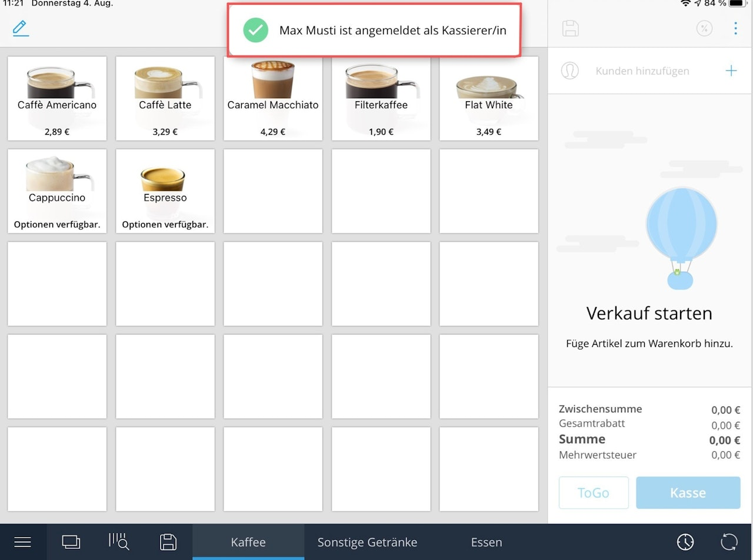Open the three-dot more options menu
The height and width of the screenshot is (560, 753).
coord(735,28)
